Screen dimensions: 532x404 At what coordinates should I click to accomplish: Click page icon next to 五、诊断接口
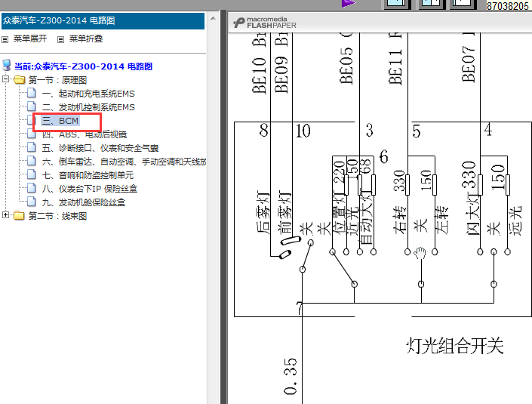(x=32, y=147)
